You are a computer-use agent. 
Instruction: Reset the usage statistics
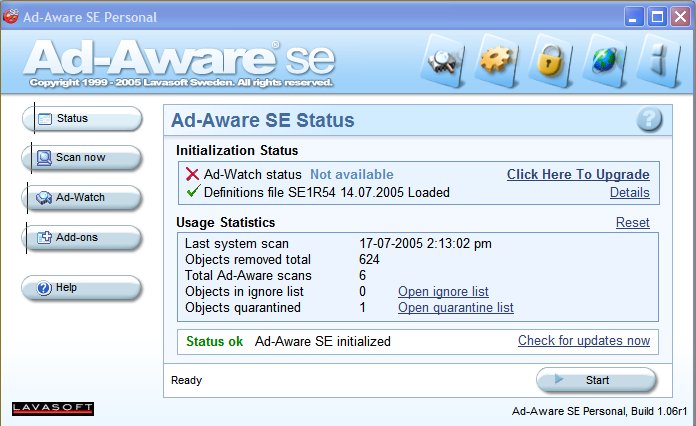point(633,222)
